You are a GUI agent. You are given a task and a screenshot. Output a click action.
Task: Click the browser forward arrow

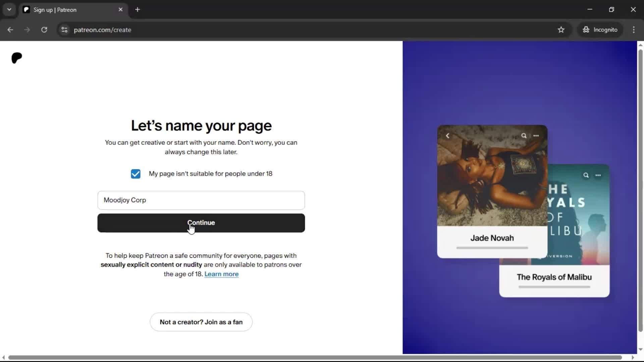click(x=27, y=30)
